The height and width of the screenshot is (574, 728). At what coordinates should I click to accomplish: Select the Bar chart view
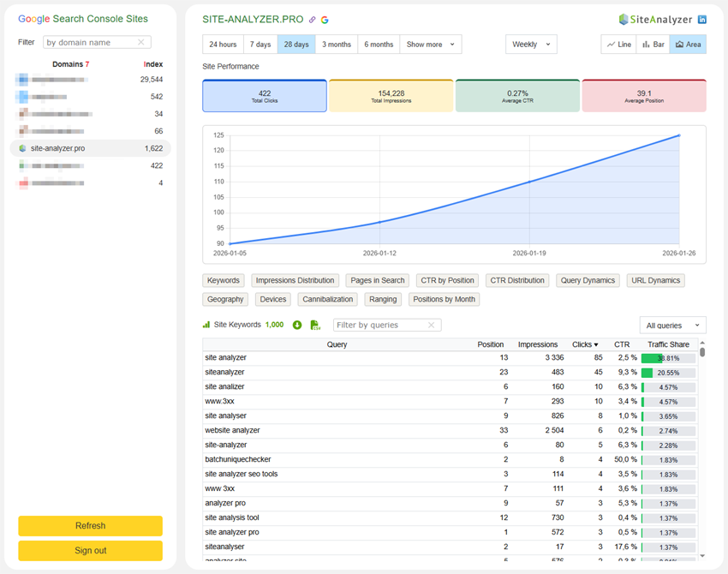654,43
